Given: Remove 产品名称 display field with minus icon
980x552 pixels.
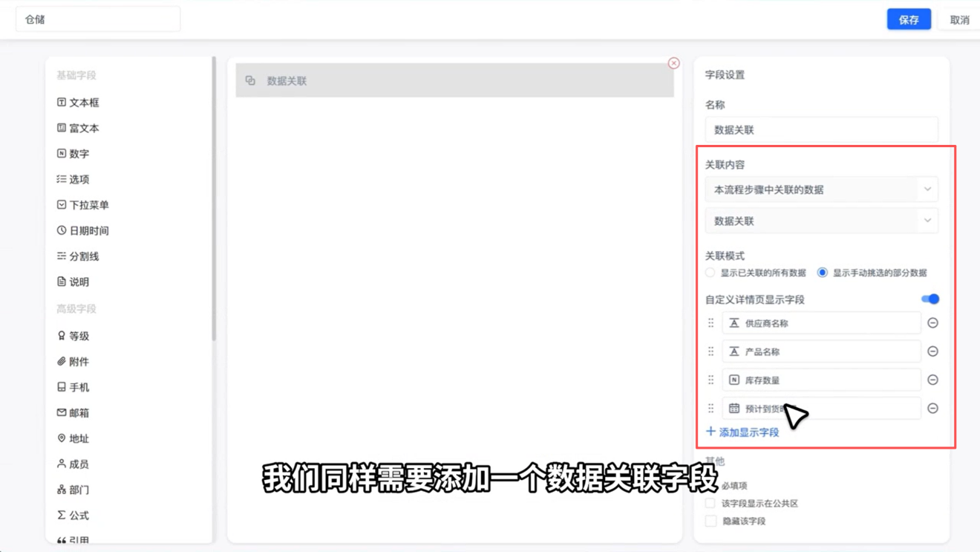Looking at the screenshot, I should coord(932,351).
